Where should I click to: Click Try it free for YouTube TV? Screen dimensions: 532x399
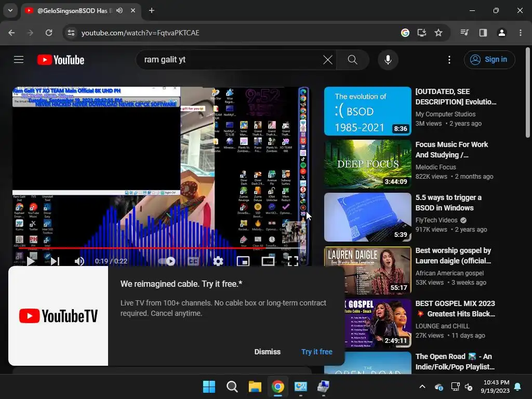point(317,352)
